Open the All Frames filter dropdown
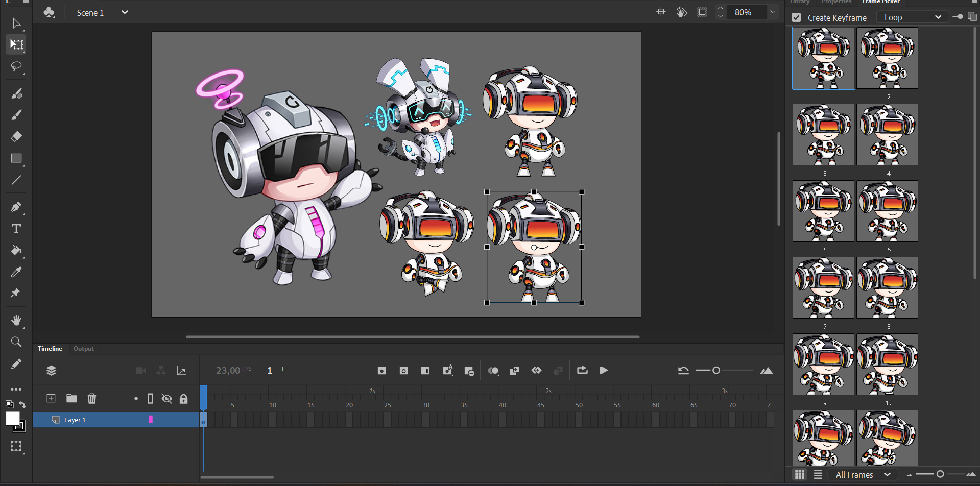Viewport: 980px width, 486px height. point(863,475)
